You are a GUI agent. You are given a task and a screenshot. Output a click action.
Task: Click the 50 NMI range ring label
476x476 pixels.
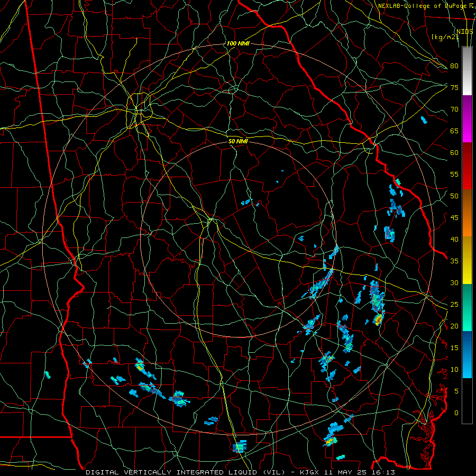[238, 141]
